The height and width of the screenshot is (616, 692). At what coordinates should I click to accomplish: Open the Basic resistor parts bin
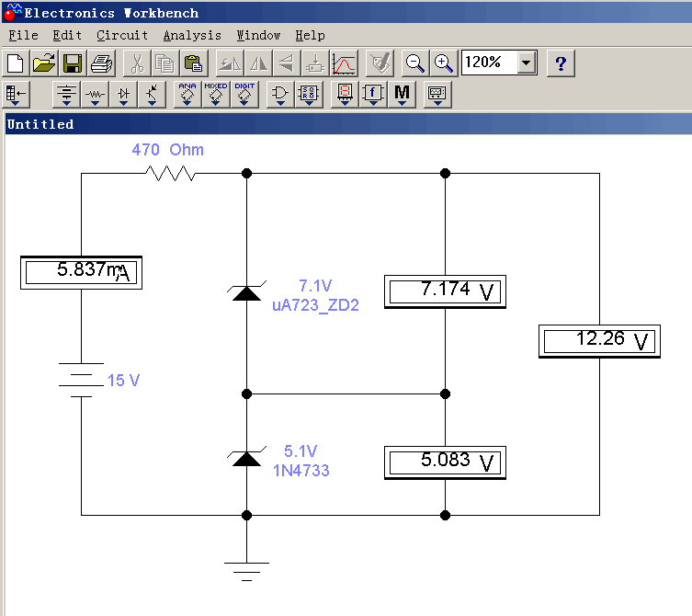click(x=96, y=94)
